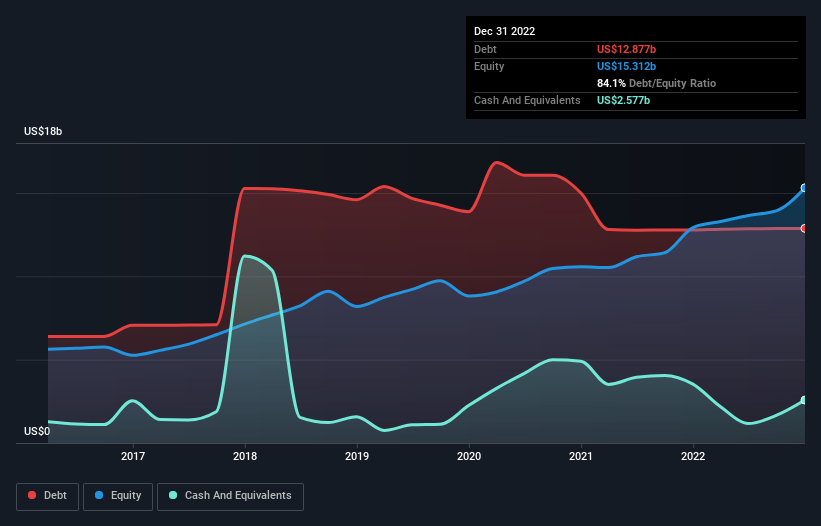Click the 2017 x-axis label

pos(133,456)
